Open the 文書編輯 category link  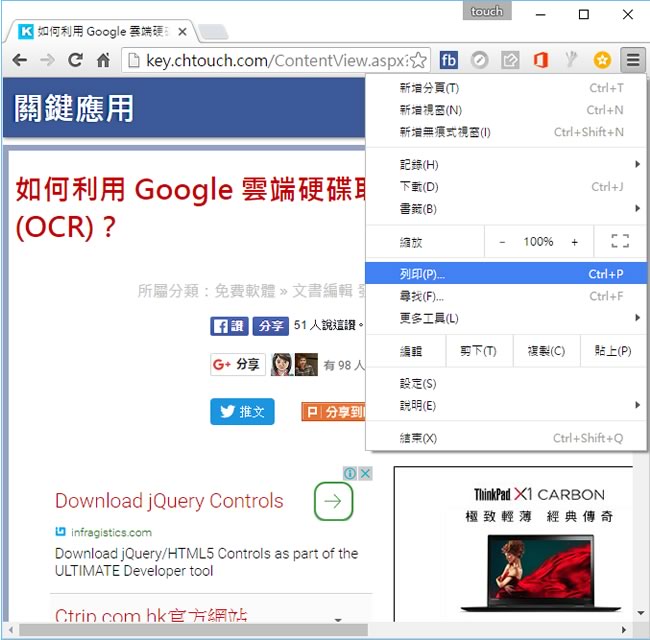click(323, 291)
